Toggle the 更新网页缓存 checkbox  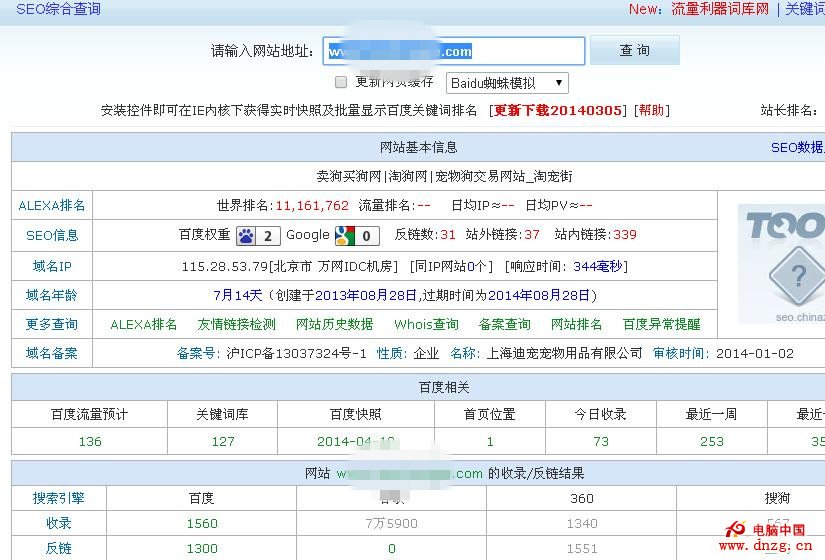coord(341,82)
